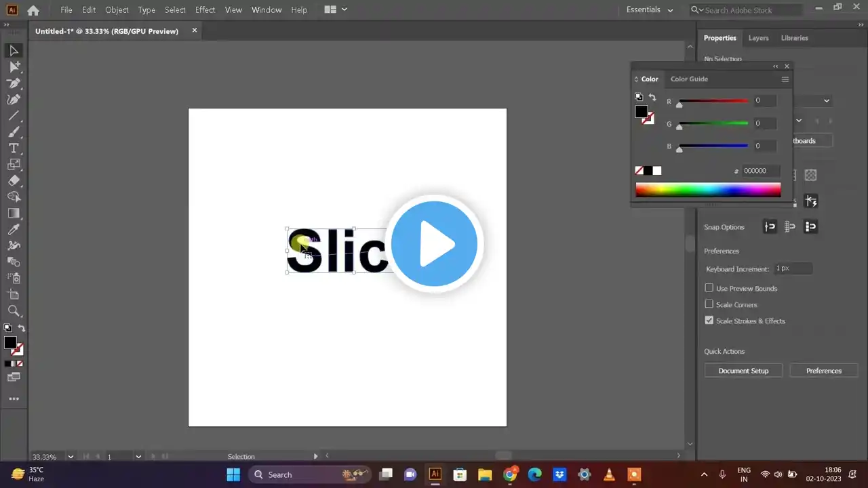Screen dimensions: 868x488
Task: Select the Line Segment tool
Action: 14,116
